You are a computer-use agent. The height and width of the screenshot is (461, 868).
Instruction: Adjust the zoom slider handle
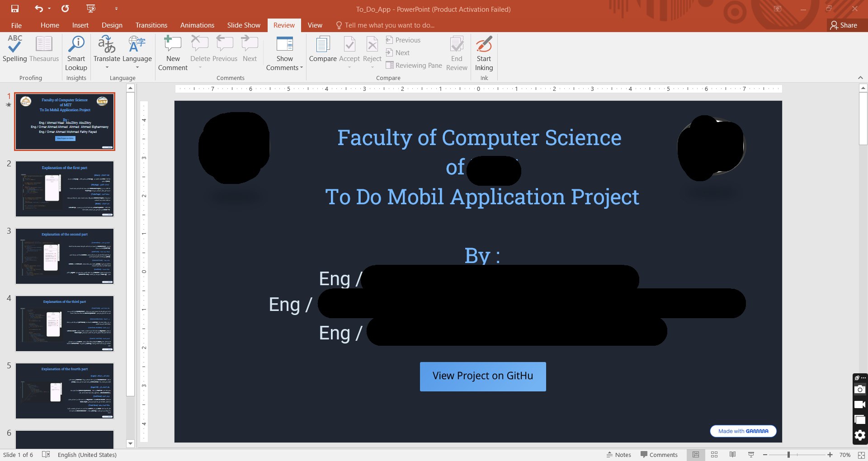[x=788, y=455]
